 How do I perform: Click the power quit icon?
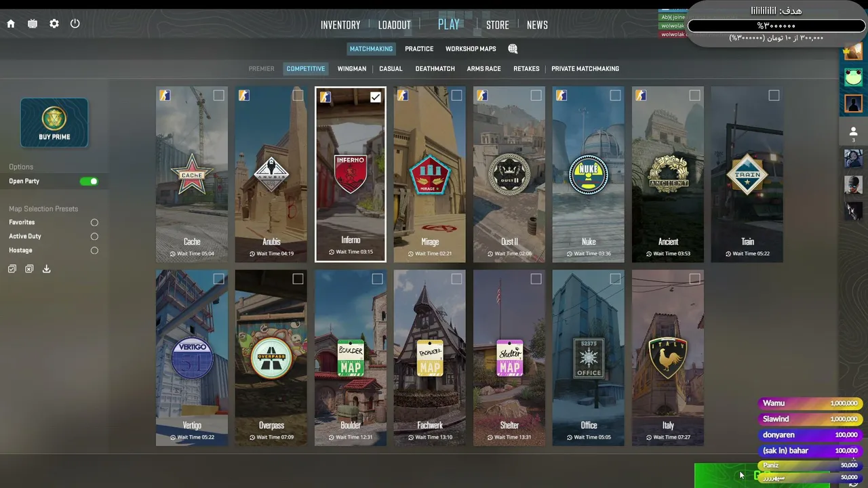pyautogui.click(x=75, y=24)
